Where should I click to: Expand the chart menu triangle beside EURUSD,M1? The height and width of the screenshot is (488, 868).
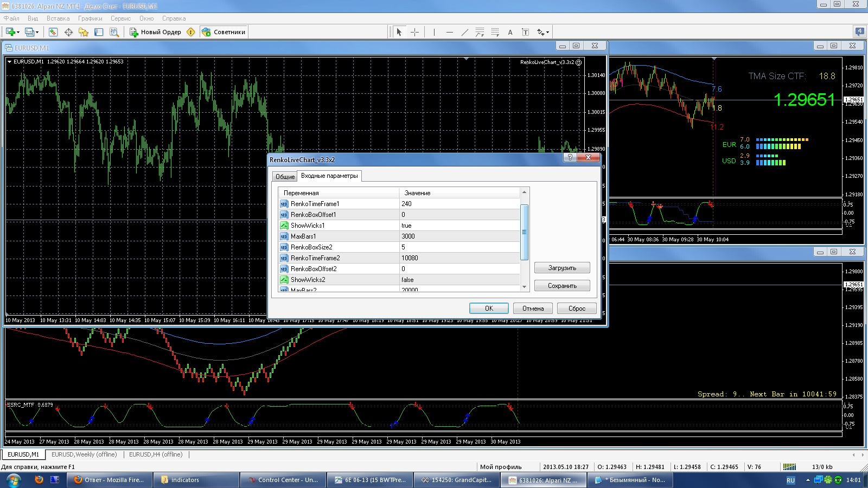pos(9,62)
